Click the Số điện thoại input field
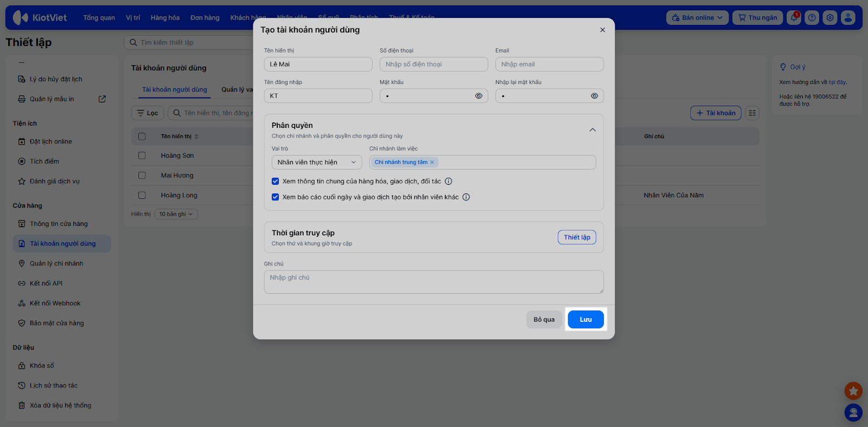868x427 pixels. (x=434, y=64)
